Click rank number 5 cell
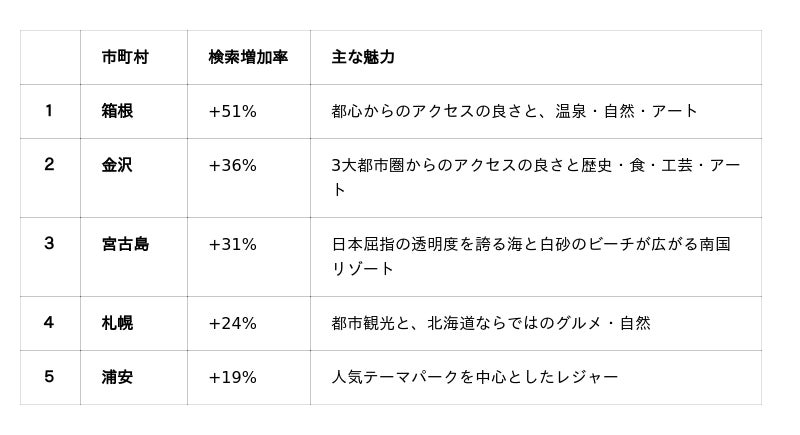Viewport: 800px width, 435px height. 49,377
